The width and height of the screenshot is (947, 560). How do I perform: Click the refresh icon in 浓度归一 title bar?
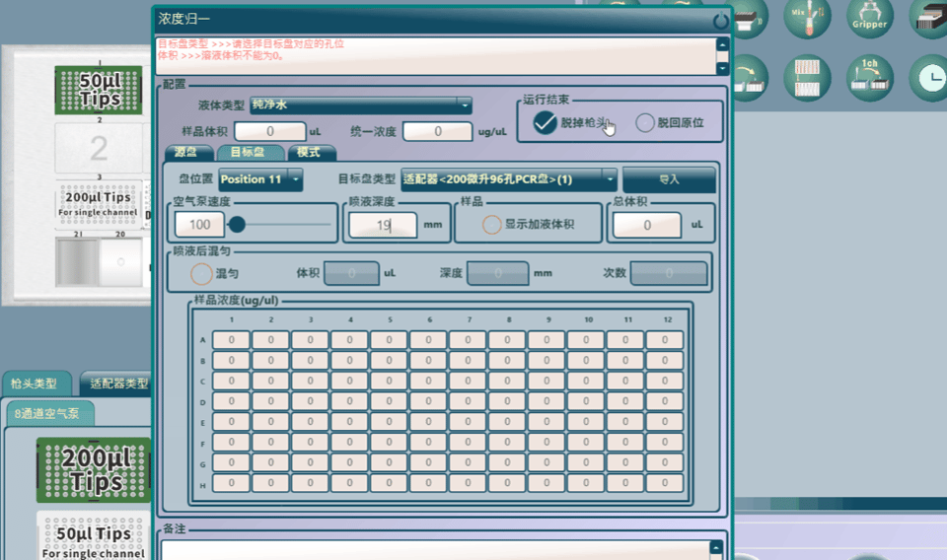721,19
